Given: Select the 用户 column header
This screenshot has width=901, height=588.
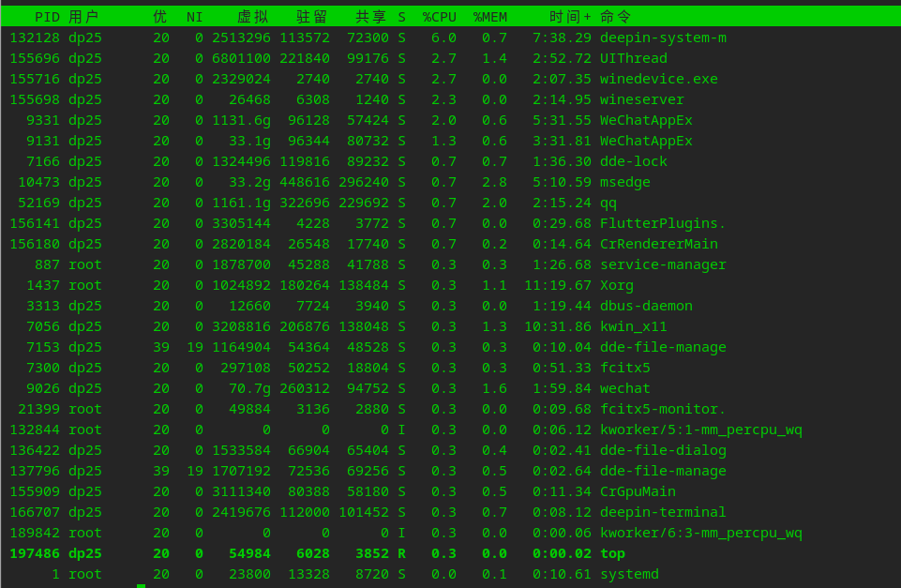Looking at the screenshot, I should coord(83,17).
